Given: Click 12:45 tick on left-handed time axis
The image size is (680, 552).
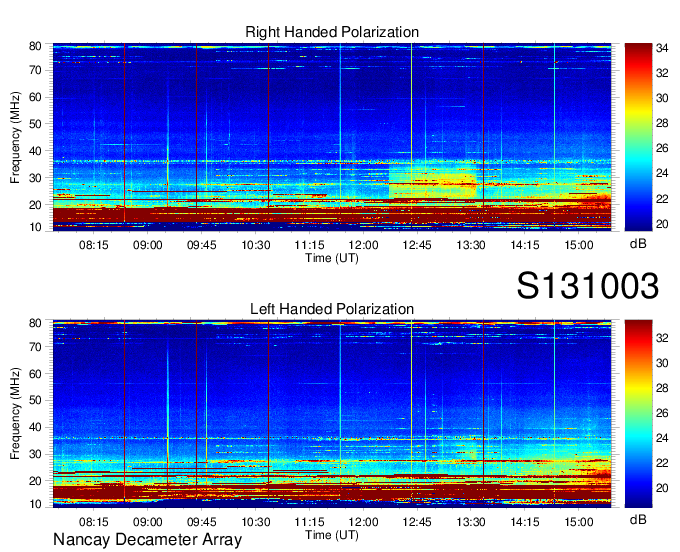Looking at the screenshot, I should (417, 521).
